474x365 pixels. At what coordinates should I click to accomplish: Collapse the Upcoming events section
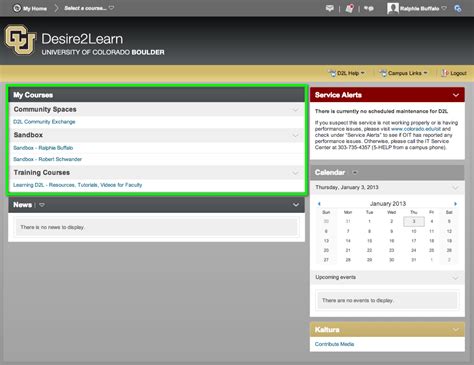[x=455, y=278]
